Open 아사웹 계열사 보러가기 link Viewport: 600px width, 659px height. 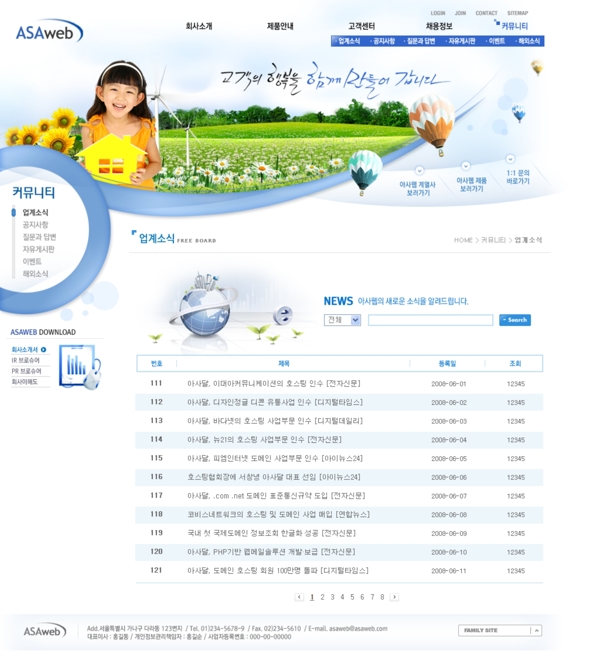point(418,188)
